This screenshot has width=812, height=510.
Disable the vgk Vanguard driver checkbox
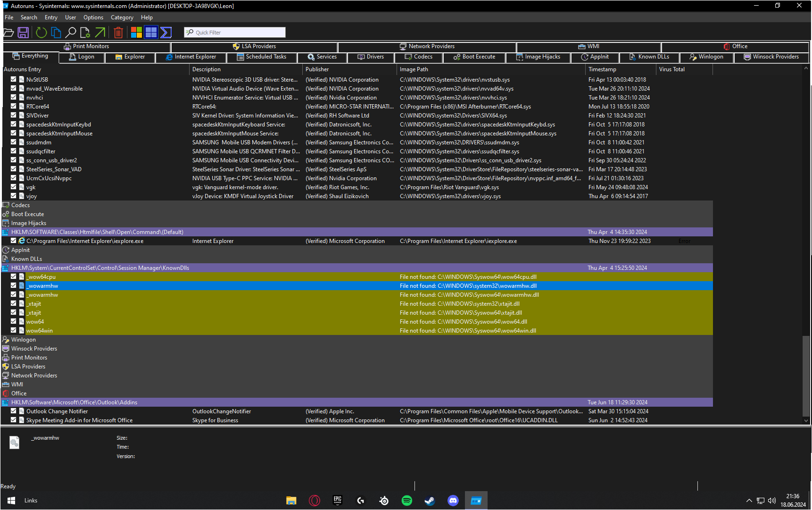14,187
